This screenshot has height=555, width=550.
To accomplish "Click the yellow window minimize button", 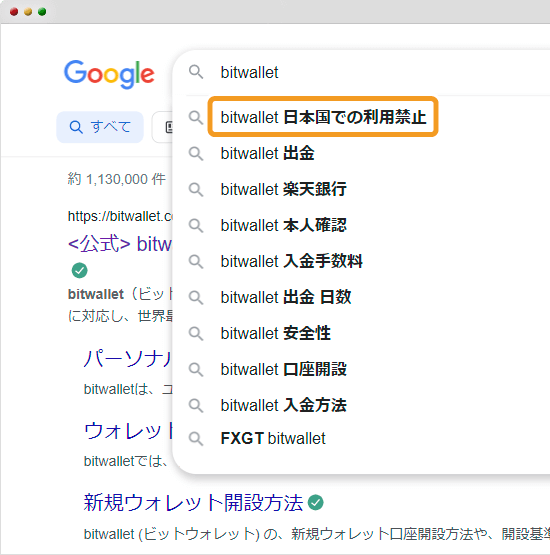I will 28,12.
